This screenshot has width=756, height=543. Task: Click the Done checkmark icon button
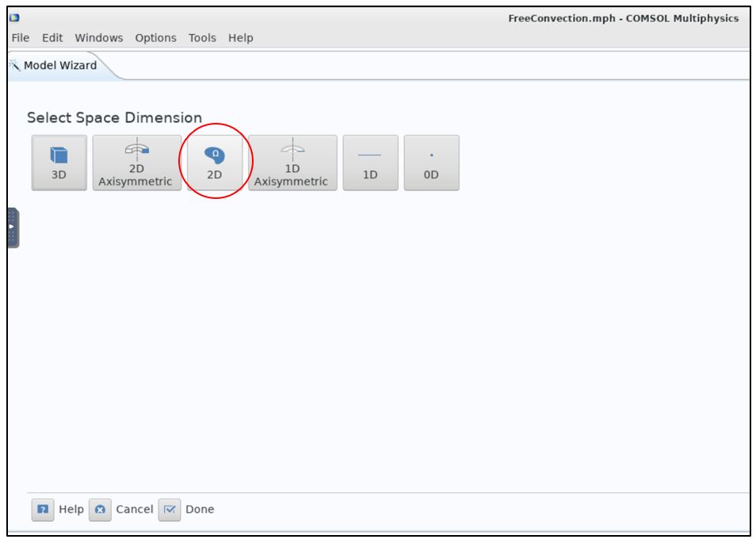pos(170,510)
